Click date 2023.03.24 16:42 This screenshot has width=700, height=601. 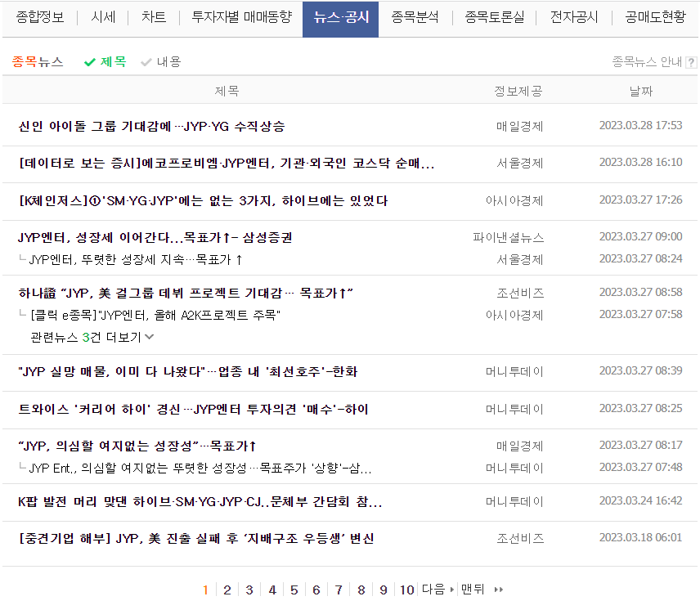640,500
